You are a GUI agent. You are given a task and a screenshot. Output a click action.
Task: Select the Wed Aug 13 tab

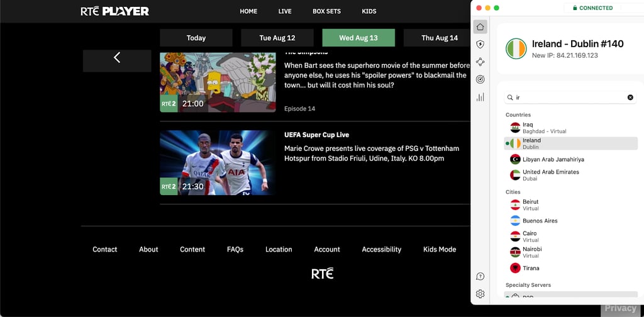(358, 38)
